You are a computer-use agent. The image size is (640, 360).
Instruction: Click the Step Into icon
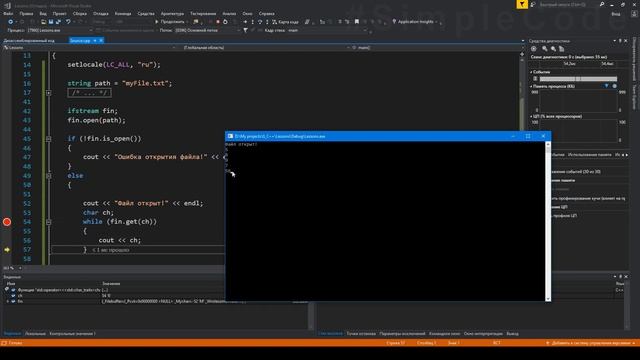coord(253,22)
